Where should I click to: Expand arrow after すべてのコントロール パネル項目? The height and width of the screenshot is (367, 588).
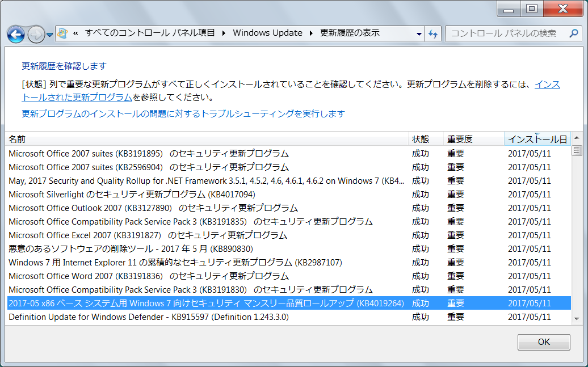(x=224, y=33)
